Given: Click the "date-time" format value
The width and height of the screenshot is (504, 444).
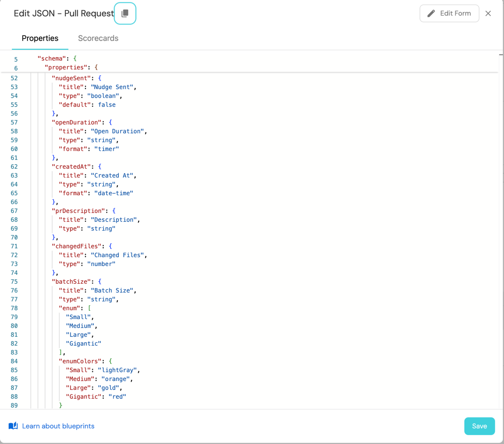Looking at the screenshot, I should [x=113, y=193].
